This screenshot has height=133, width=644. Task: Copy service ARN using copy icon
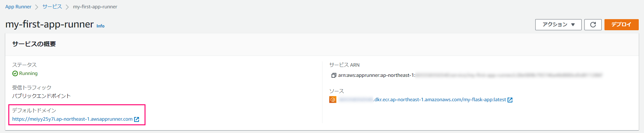[334, 75]
